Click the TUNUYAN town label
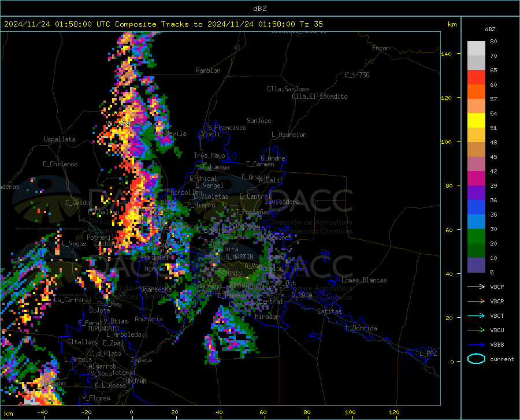Screen dimensions: 520x420 tap(134, 381)
